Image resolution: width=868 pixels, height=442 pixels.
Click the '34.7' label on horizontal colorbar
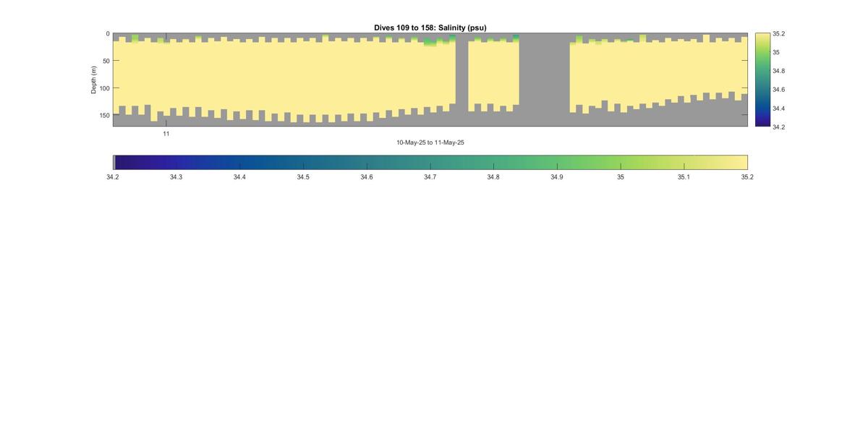click(430, 177)
